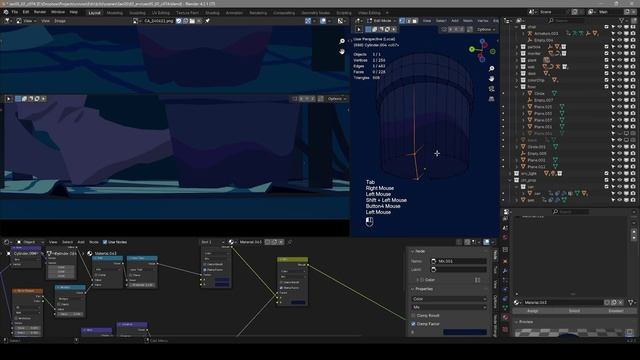Click the open image folder icon in image editor header
This screenshot has width=640, height=360.
(192, 20)
